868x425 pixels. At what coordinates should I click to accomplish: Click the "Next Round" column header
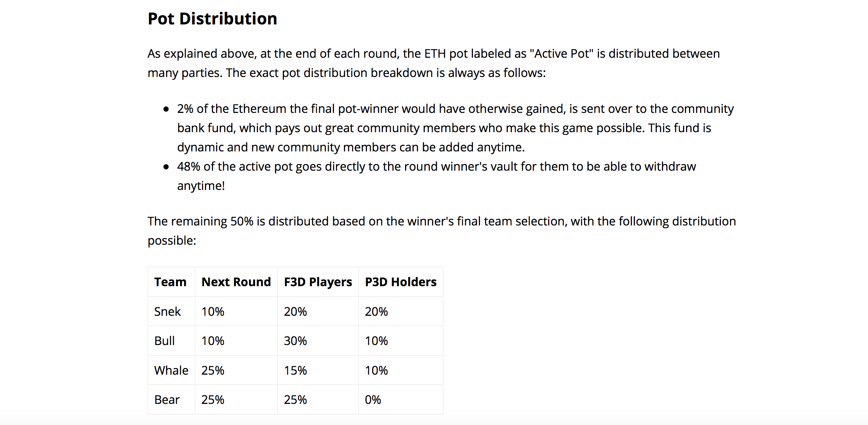point(236,282)
